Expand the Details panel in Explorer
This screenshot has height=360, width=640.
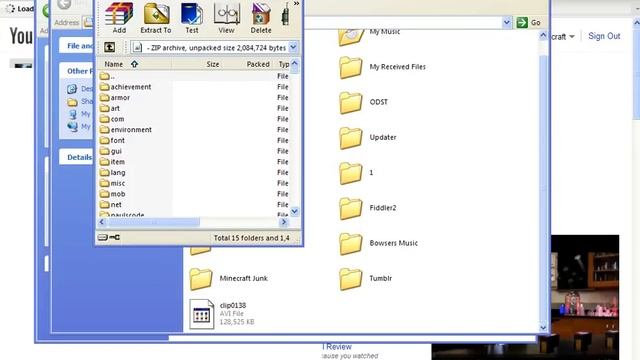point(79,157)
